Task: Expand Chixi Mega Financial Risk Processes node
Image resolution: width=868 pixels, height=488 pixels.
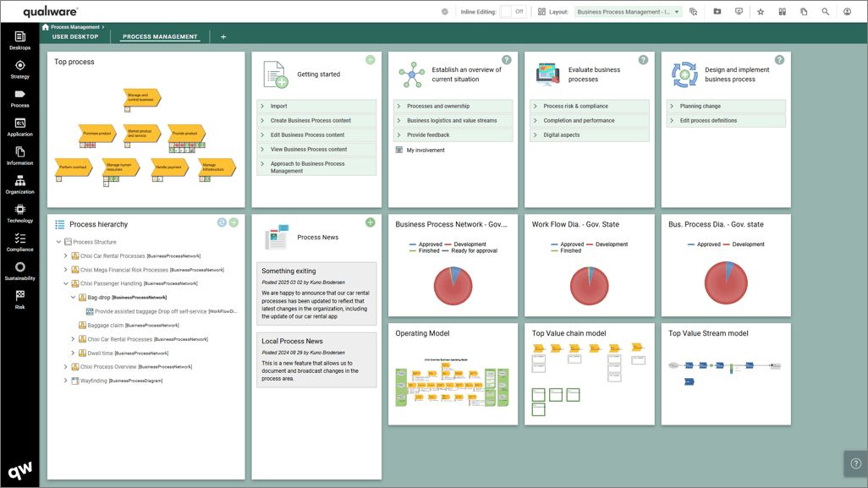Action: pyautogui.click(x=66, y=270)
